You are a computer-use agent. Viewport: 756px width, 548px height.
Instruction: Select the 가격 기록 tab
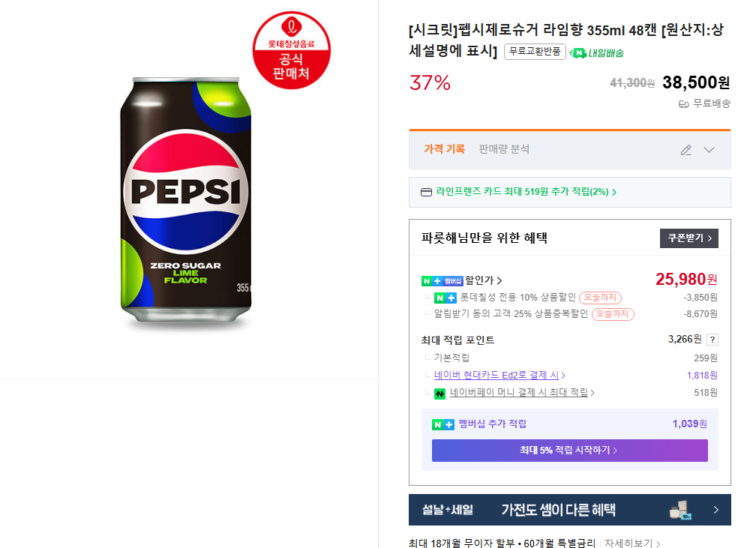pyautogui.click(x=444, y=149)
